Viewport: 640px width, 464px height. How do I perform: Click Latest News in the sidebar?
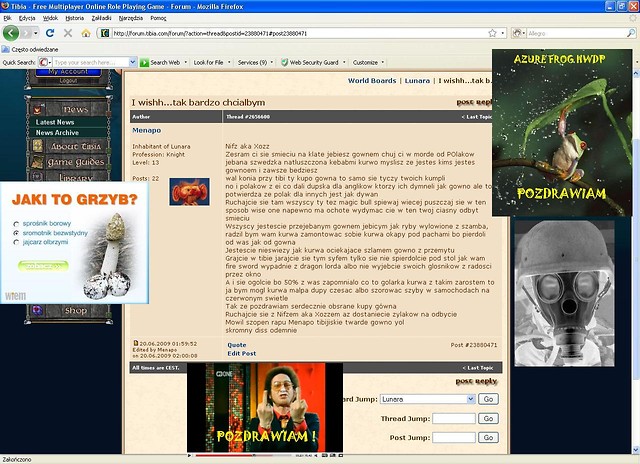click(55, 122)
